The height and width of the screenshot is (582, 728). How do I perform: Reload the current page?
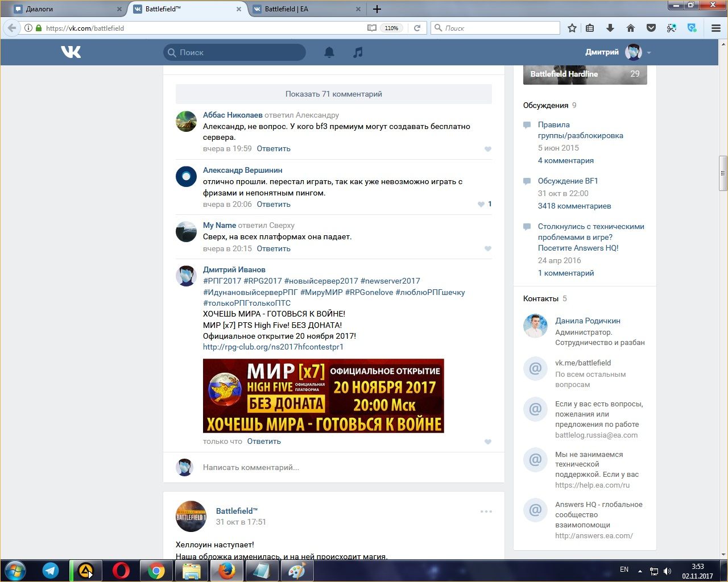417,28
